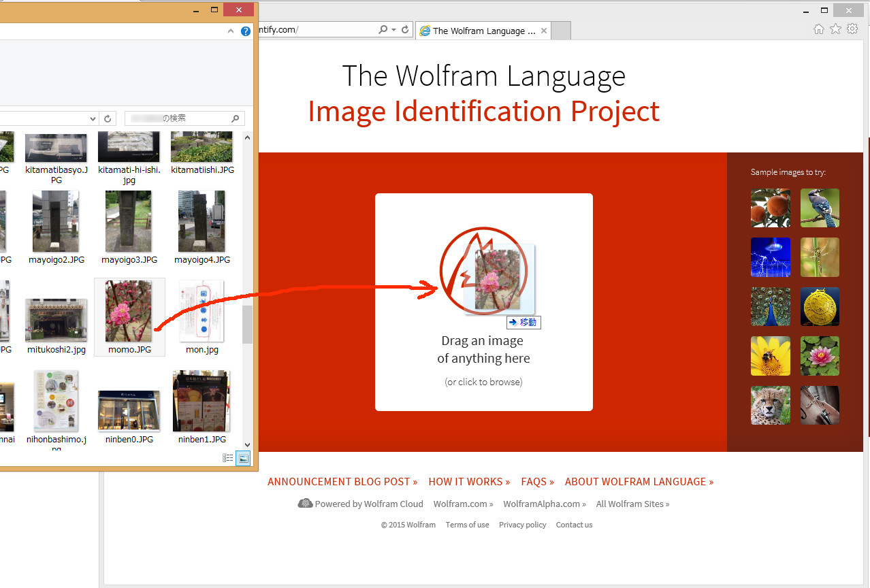Try the lightning sample image
The height and width of the screenshot is (588, 870).
tap(771, 257)
